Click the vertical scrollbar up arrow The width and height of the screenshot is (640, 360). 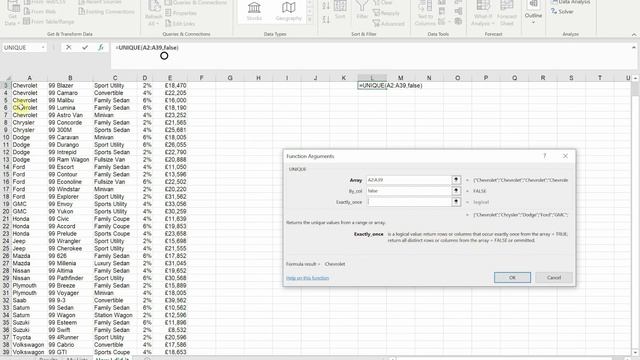(x=635, y=78)
